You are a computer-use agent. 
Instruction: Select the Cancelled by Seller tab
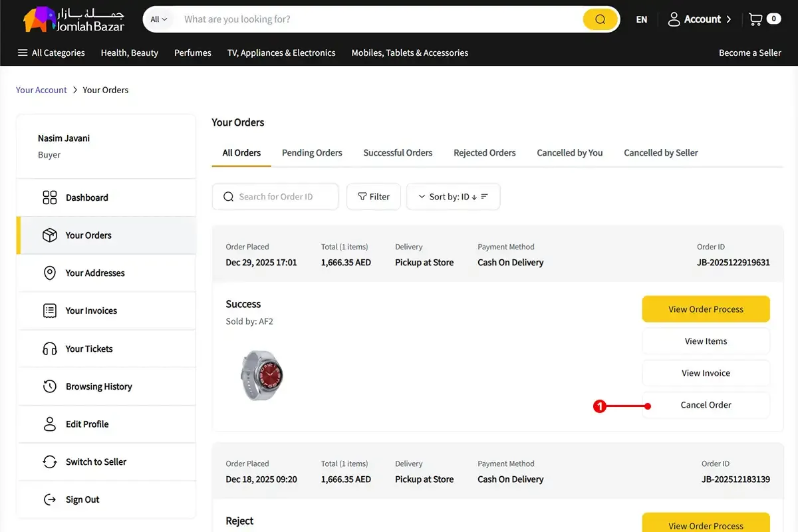tap(660, 152)
